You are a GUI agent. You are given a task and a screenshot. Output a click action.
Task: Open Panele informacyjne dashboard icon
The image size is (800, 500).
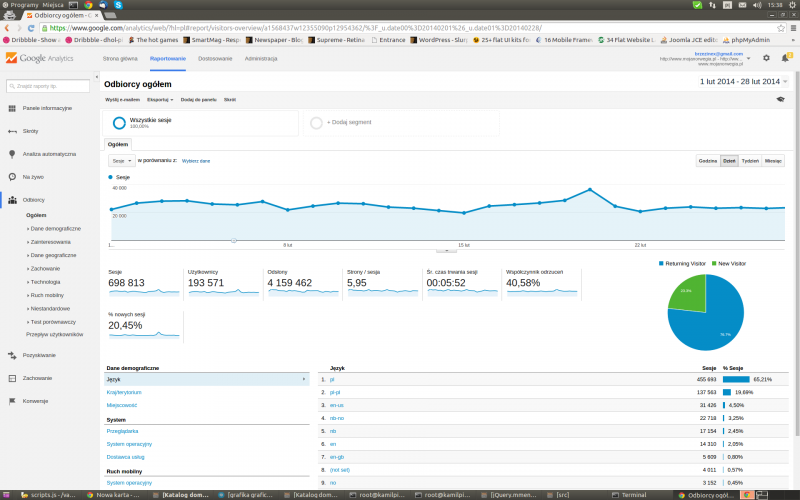tap(11, 107)
